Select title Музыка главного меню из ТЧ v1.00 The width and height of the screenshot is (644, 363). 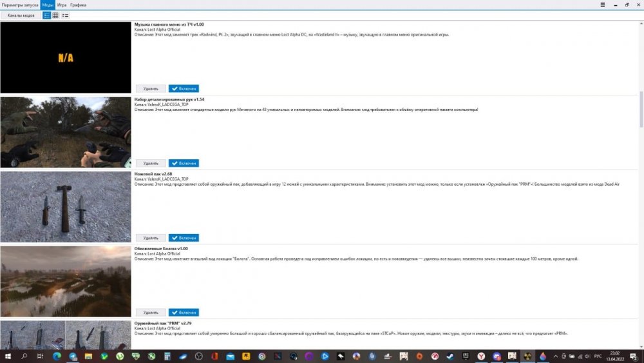tap(169, 25)
